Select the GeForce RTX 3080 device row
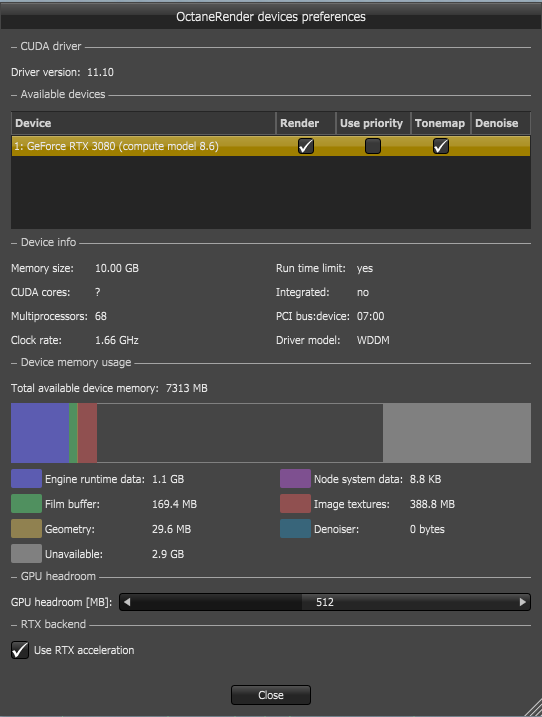542x717 pixels. point(271,146)
